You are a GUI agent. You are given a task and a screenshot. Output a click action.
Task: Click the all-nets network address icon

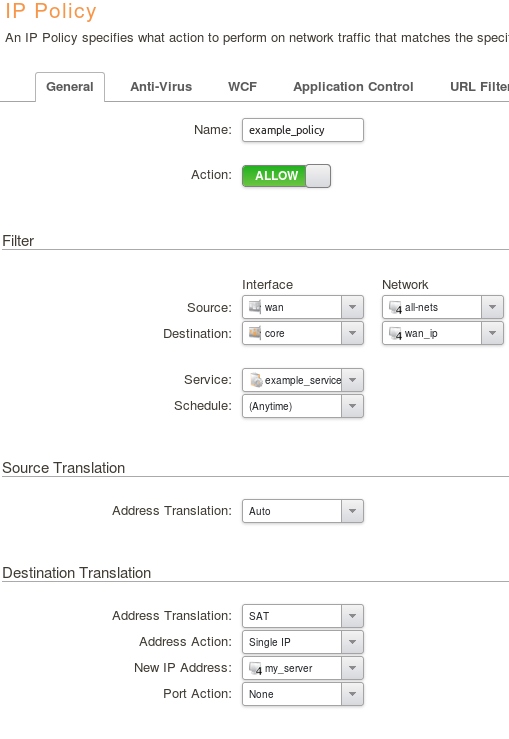[395, 307]
